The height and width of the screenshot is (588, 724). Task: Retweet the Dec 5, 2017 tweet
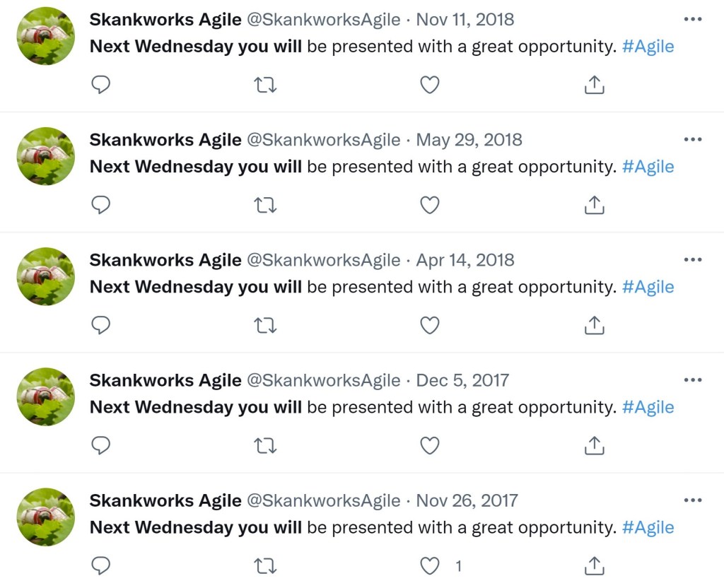(265, 446)
